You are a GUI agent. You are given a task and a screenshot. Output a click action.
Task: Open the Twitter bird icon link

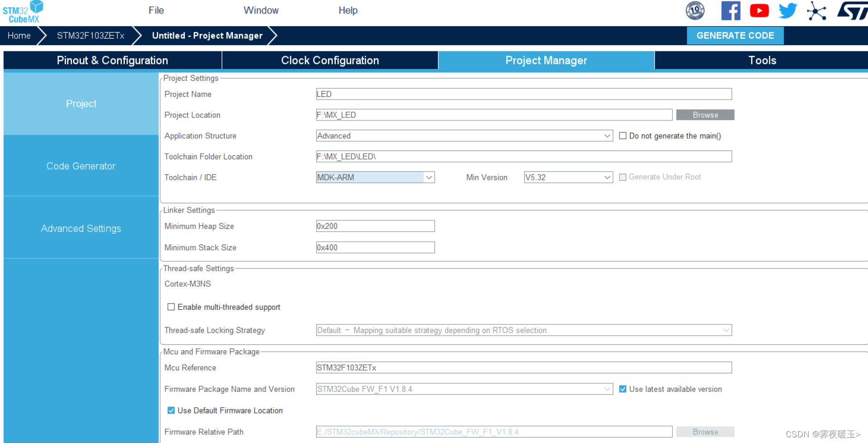point(788,10)
